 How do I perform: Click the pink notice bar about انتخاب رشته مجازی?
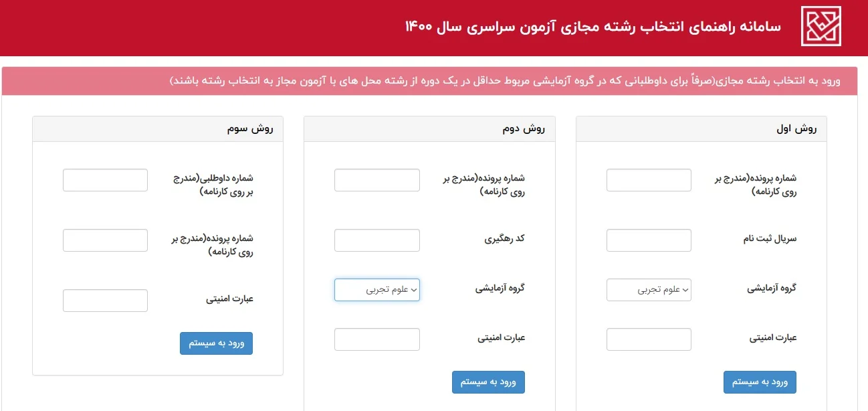pyautogui.click(x=429, y=81)
